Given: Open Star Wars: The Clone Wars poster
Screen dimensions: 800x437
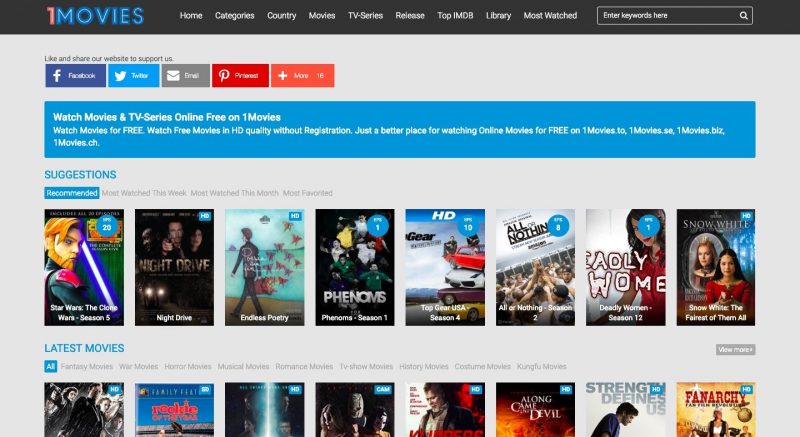Looking at the screenshot, I should [84, 267].
